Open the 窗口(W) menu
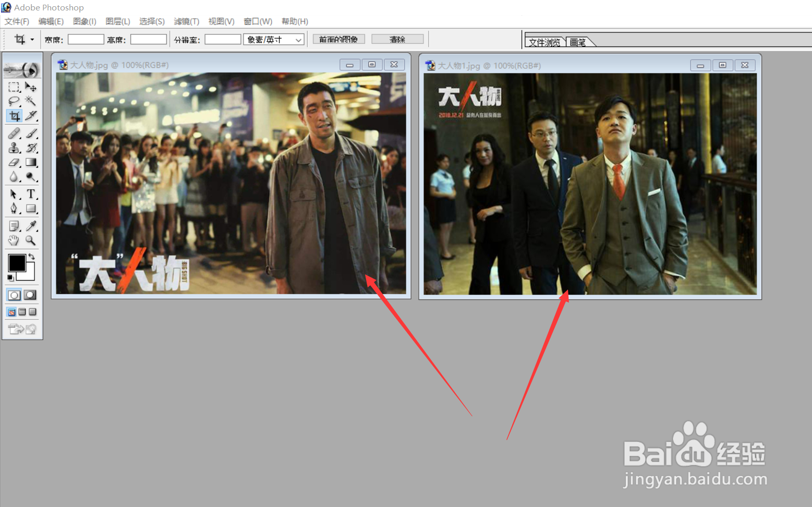The height and width of the screenshot is (507, 812). tap(258, 21)
